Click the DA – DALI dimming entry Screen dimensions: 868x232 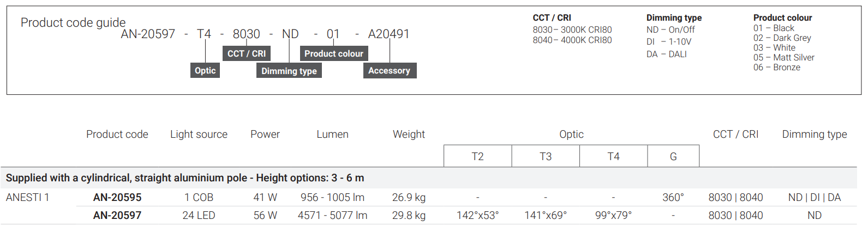tap(667, 54)
